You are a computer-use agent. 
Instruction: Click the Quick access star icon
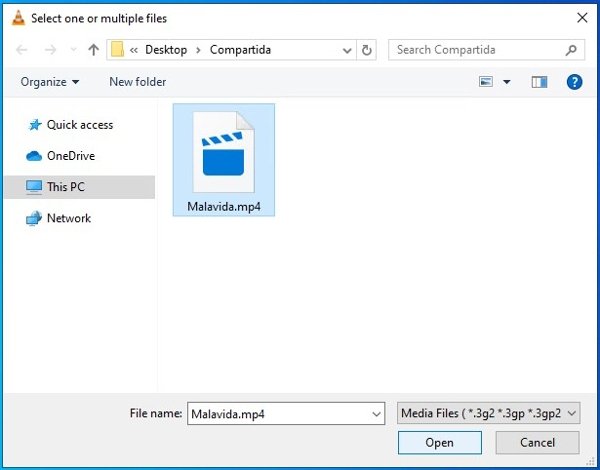click(35, 125)
